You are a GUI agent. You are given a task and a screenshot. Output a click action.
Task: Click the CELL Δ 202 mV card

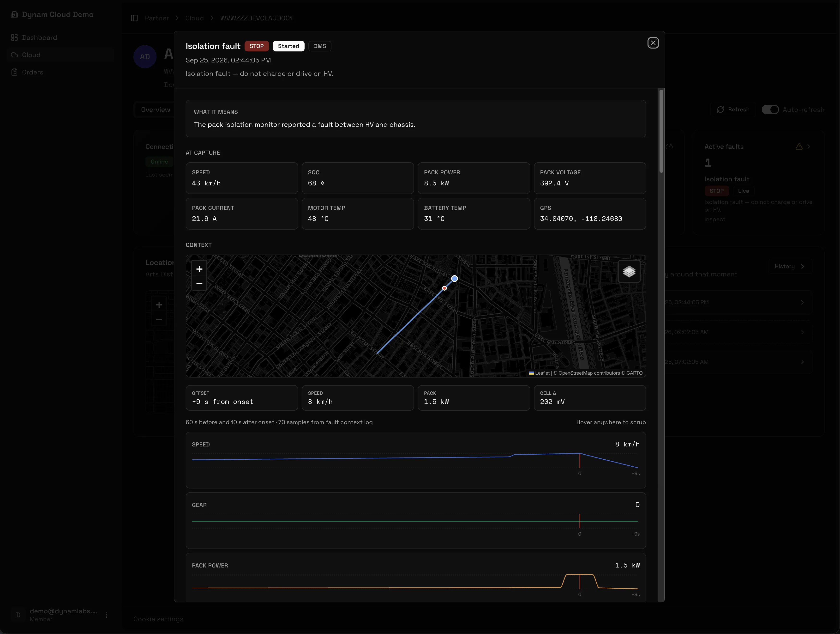[x=589, y=398]
